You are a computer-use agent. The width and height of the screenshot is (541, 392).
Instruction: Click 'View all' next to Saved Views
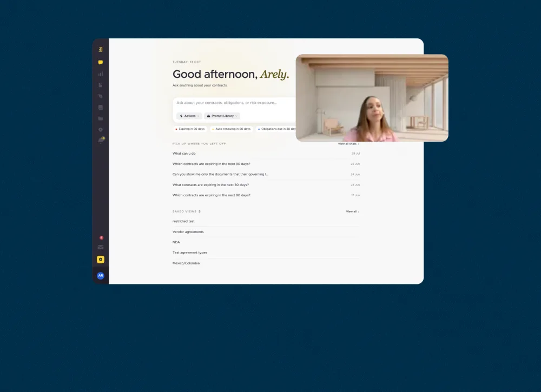pyautogui.click(x=353, y=212)
